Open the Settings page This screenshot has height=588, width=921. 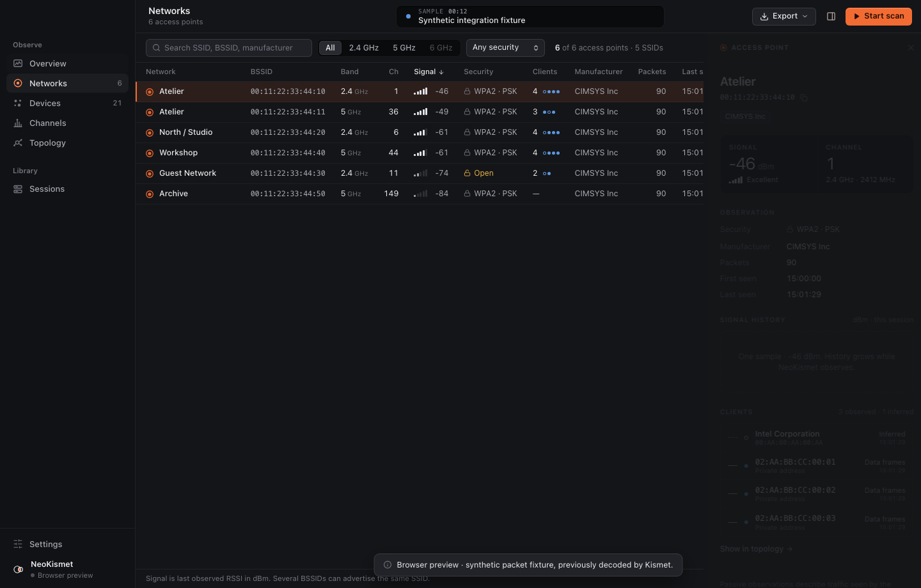[x=67, y=544]
